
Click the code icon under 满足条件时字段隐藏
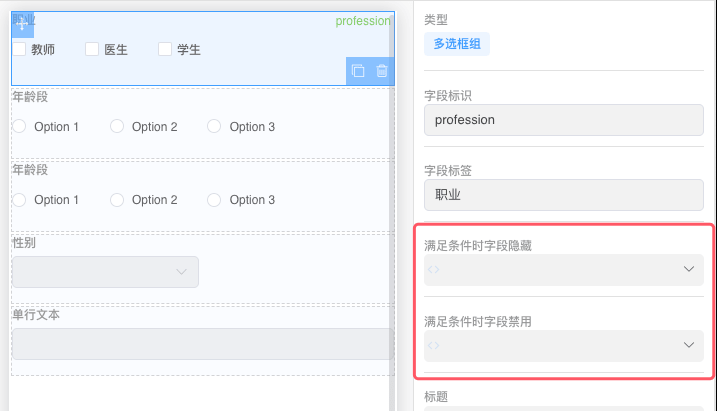434,269
